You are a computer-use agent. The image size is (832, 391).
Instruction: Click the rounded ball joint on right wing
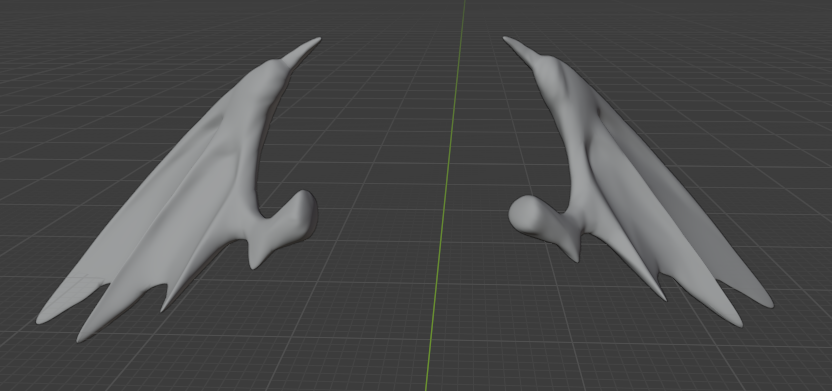tap(523, 213)
